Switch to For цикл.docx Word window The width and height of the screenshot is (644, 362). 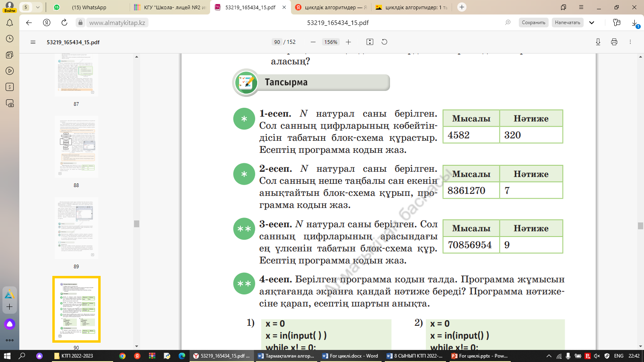click(350, 356)
